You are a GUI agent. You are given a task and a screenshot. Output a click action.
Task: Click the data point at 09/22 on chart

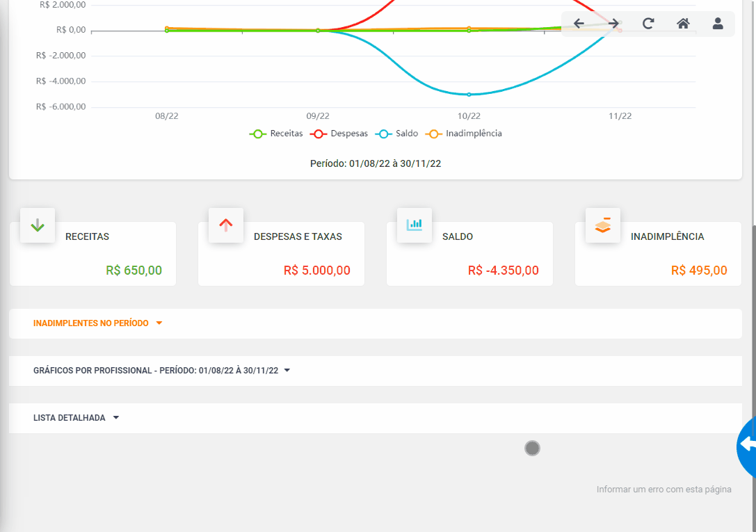tap(318, 31)
